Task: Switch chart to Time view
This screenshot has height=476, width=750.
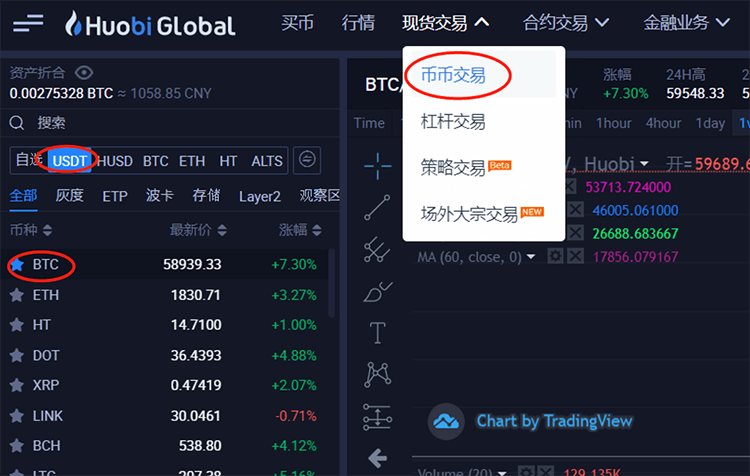Action: [x=369, y=123]
